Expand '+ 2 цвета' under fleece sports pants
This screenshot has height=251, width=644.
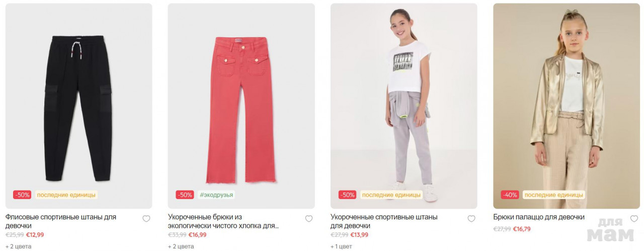(19, 246)
